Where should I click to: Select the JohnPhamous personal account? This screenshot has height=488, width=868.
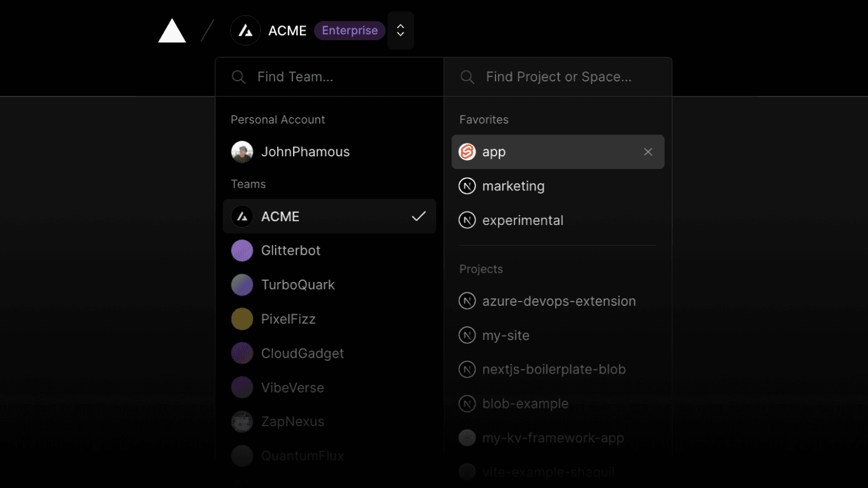305,152
